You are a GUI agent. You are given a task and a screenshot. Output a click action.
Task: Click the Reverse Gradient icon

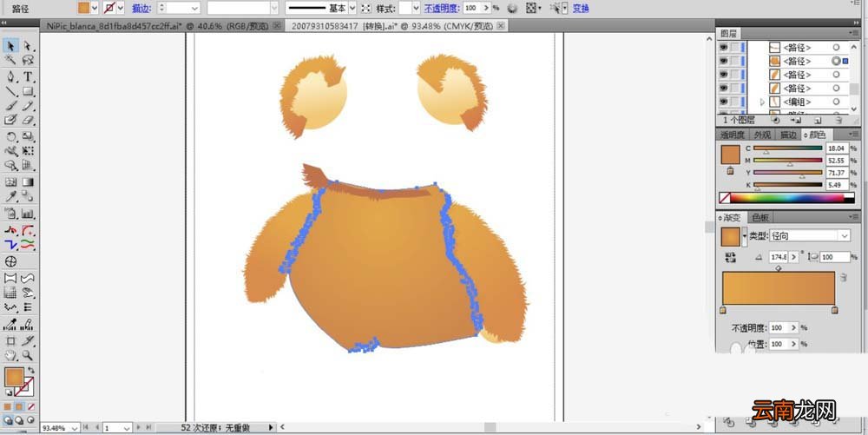point(730,257)
